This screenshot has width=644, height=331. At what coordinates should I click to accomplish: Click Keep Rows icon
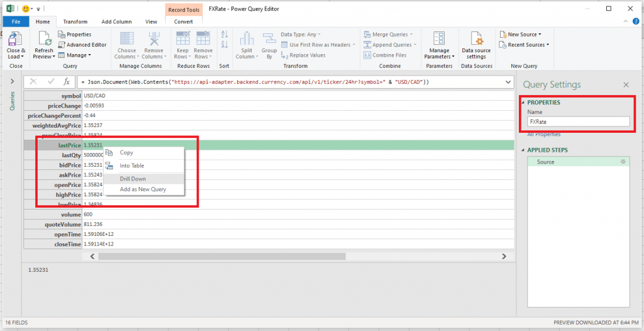click(182, 39)
